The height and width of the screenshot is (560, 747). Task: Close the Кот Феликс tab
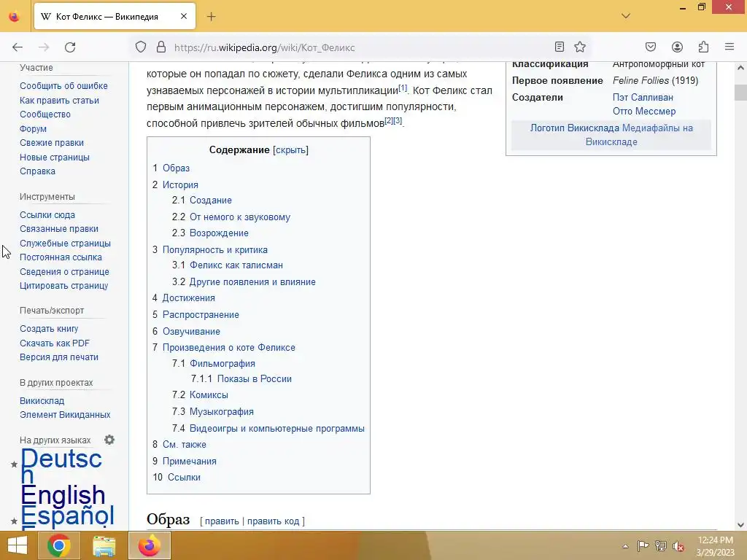pyautogui.click(x=184, y=16)
